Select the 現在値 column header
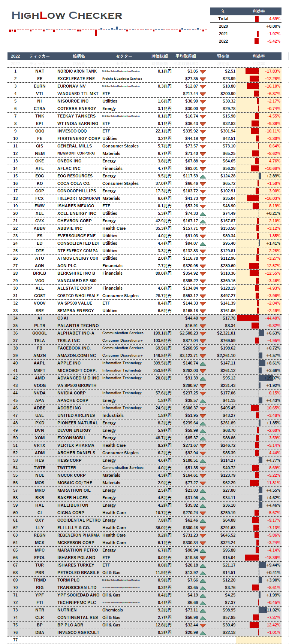The width and height of the screenshot is (289, 644). (x=223, y=56)
